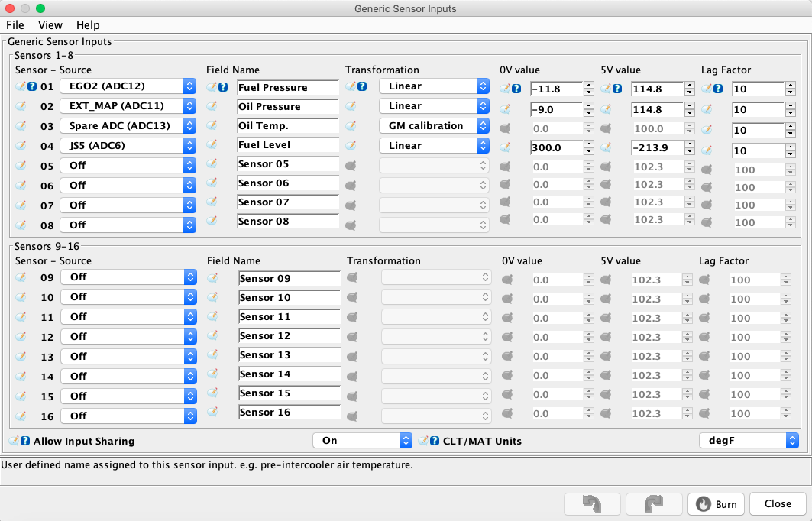Click the Close button
812x521 pixels.
[778, 504]
